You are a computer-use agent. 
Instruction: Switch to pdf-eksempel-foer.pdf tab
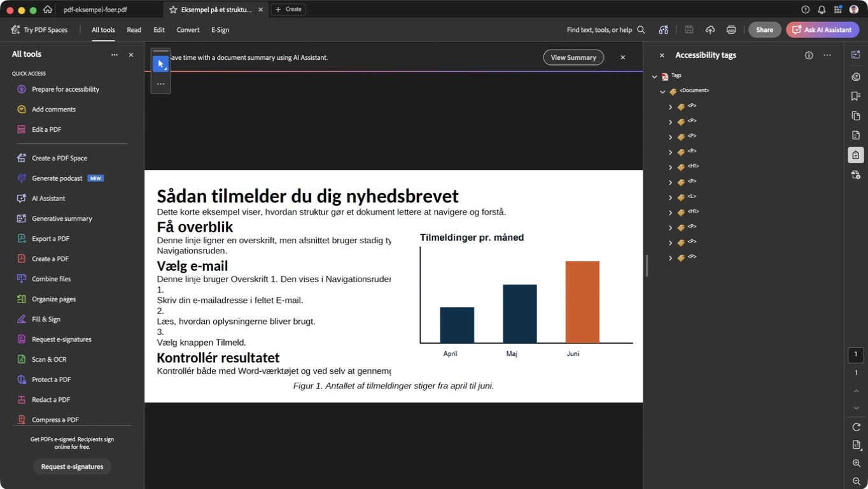[95, 10]
